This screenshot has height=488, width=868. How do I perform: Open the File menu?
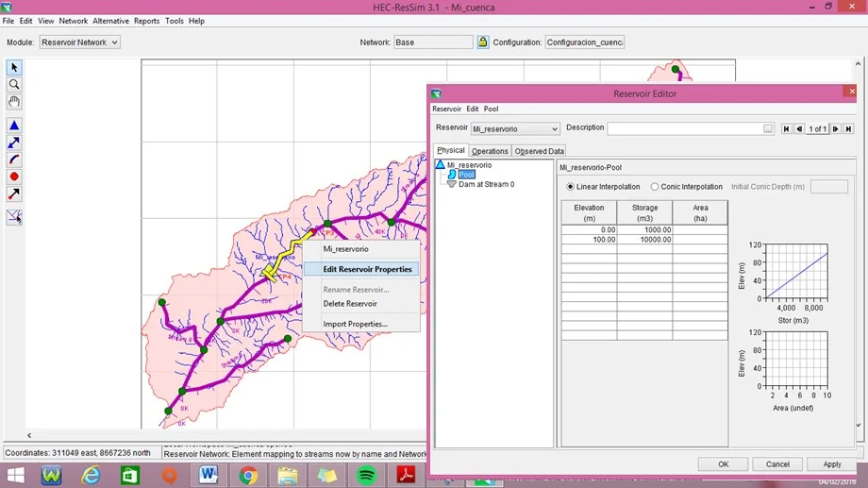tap(8, 21)
